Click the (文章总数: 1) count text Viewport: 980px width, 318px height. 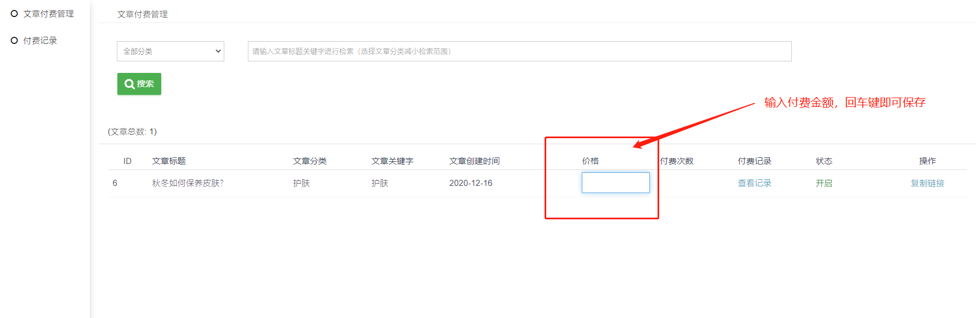coord(132,132)
